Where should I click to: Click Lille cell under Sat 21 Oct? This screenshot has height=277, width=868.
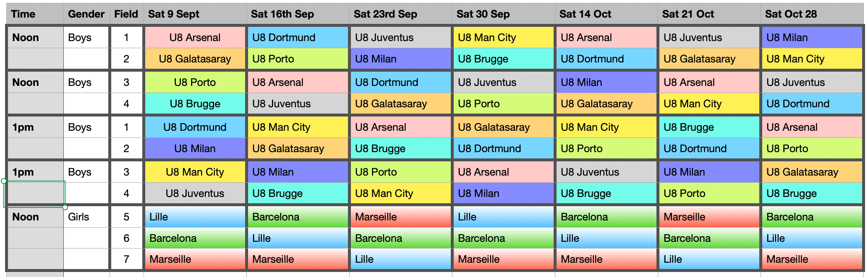point(709,259)
